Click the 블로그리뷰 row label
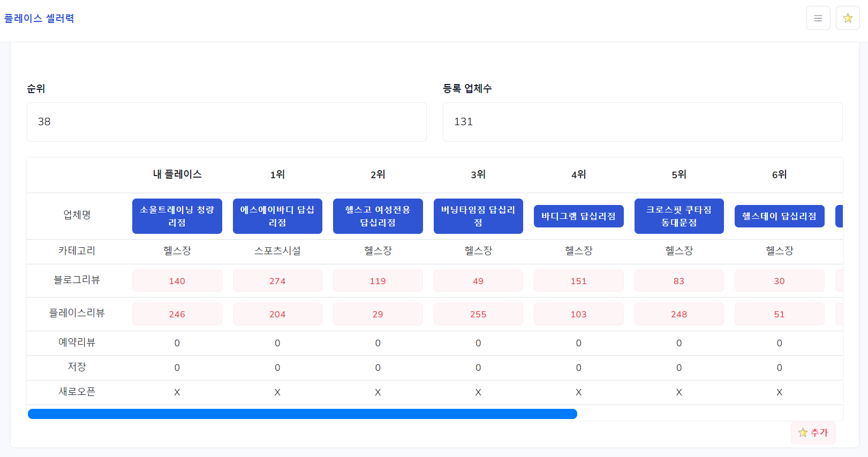The image size is (868, 457). 77,280
